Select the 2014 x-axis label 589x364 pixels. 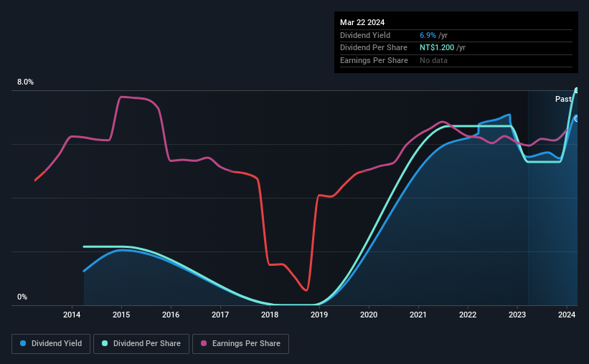click(72, 315)
